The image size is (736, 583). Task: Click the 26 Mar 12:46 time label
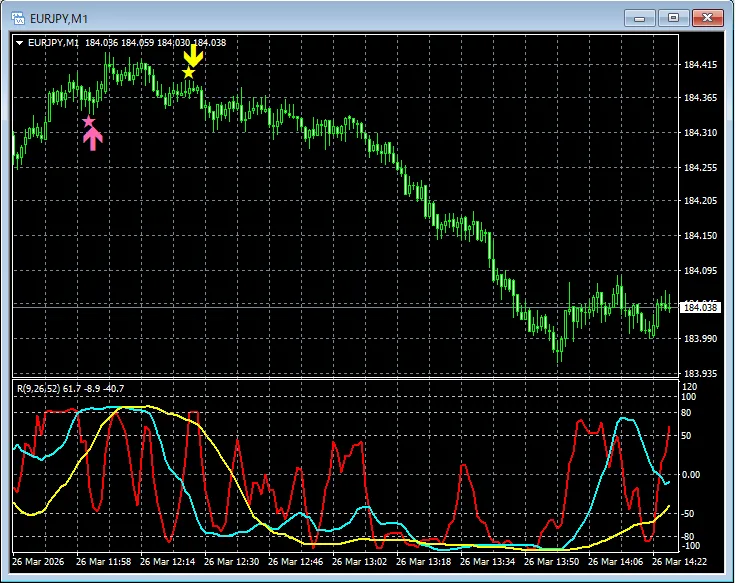pyautogui.click(x=296, y=561)
